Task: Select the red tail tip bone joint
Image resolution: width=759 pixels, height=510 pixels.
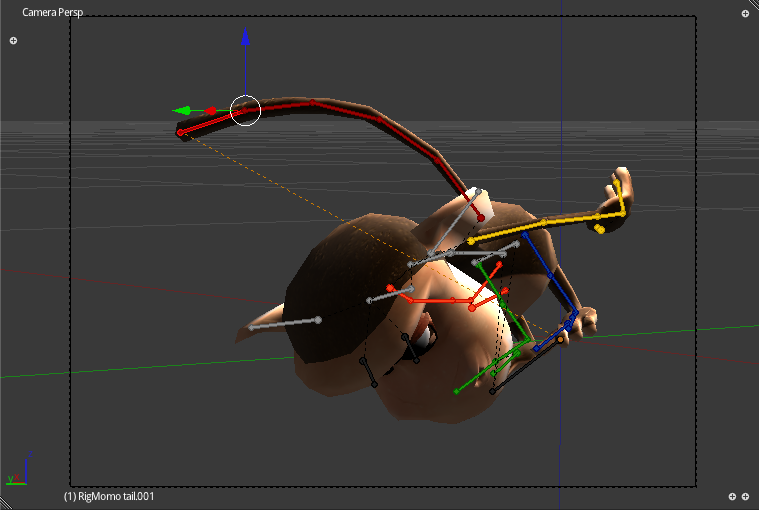Action: point(180,133)
